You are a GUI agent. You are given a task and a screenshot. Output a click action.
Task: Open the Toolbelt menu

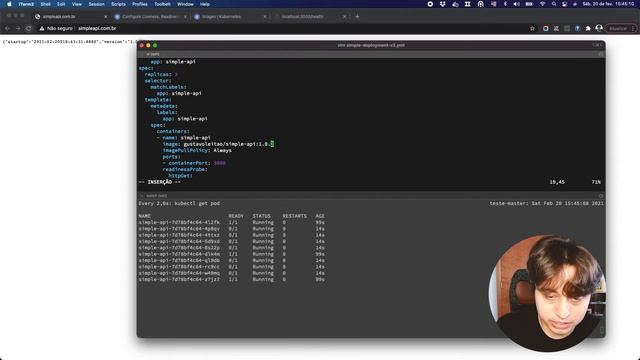162,4
